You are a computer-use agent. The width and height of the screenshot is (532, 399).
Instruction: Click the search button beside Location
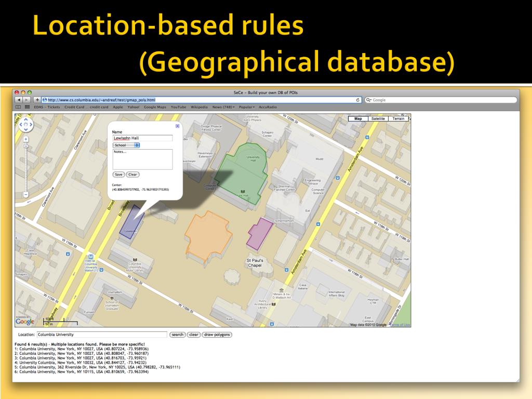coord(178,335)
